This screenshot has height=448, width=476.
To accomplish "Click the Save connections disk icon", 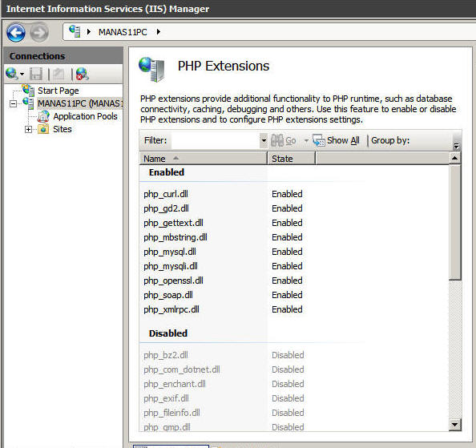I will (x=36, y=74).
